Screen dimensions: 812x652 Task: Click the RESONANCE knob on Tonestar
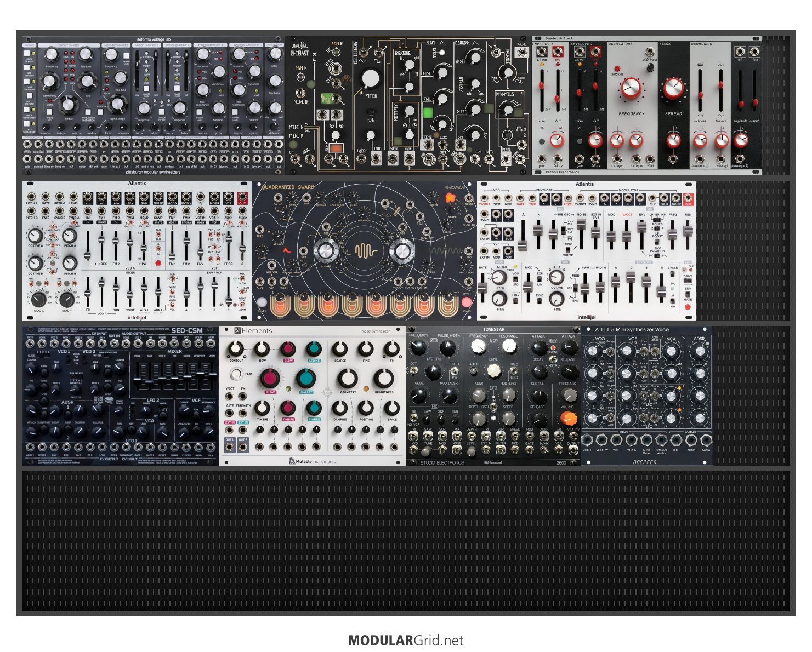tap(509, 346)
